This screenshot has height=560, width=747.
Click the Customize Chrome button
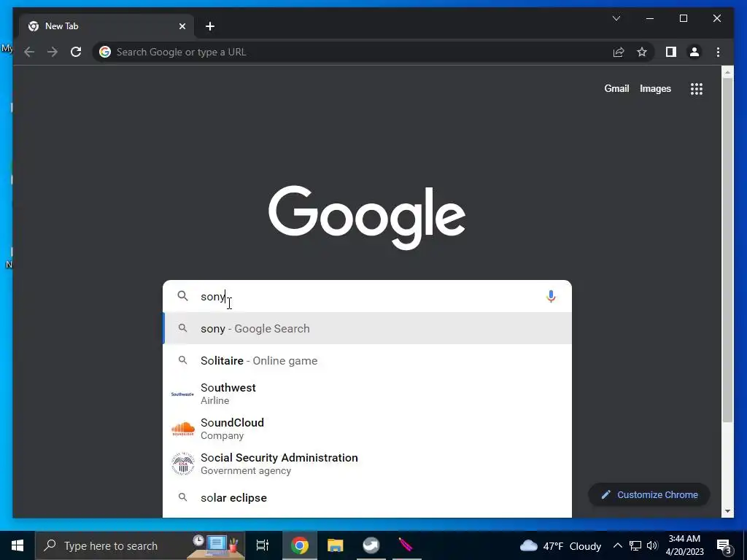tap(649, 495)
